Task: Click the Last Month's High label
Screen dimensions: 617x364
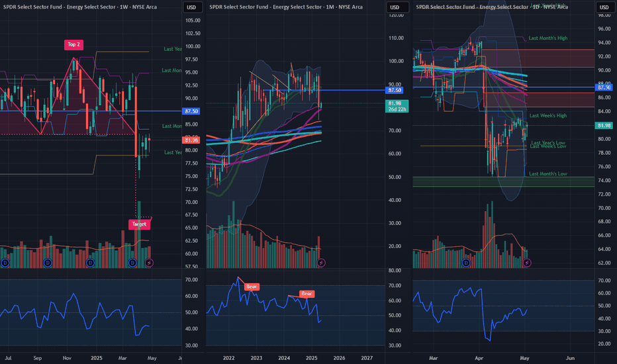Action: tap(547, 38)
